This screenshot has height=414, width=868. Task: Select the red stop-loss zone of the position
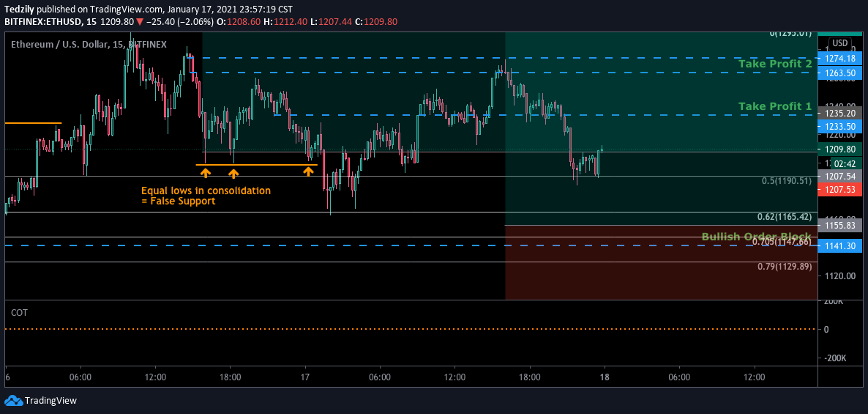[x=661, y=262]
